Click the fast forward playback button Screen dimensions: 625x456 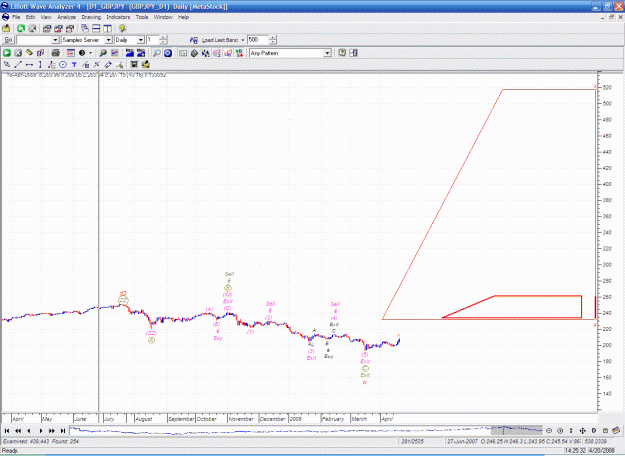click(x=52, y=430)
